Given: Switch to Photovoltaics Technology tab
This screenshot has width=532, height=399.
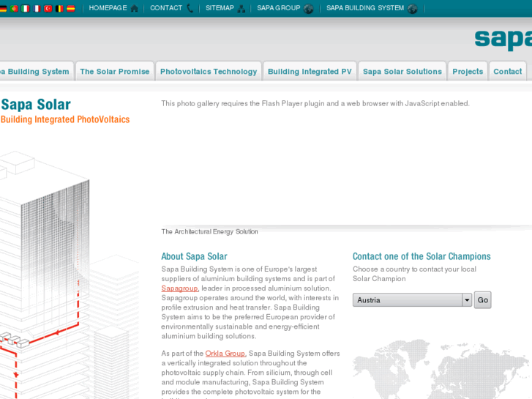Looking at the screenshot, I should click(209, 71).
